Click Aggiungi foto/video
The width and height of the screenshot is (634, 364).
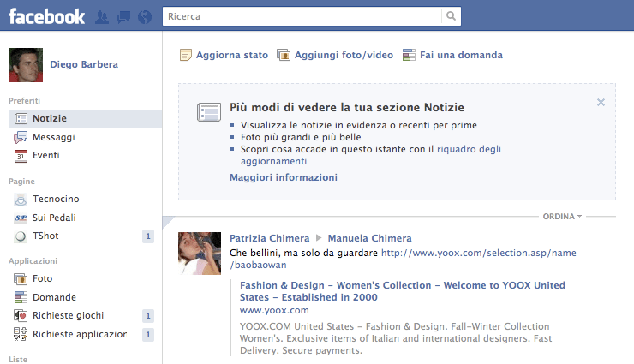tap(343, 55)
